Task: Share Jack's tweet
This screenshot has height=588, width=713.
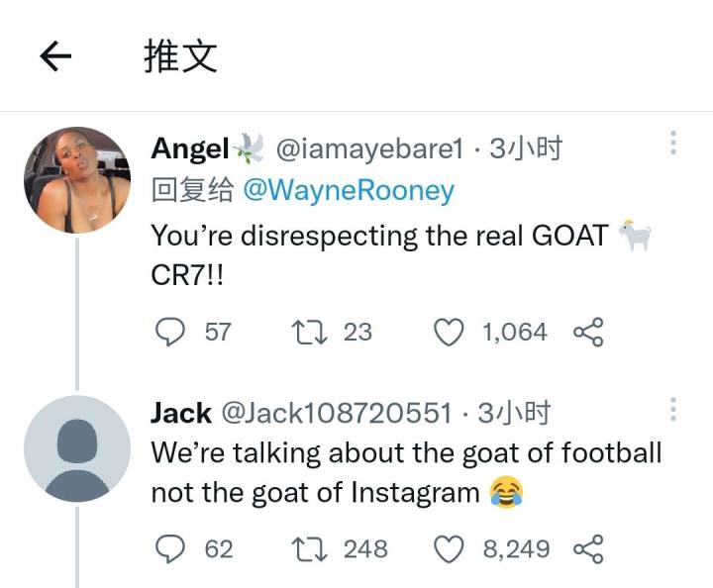Action: click(587, 547)
